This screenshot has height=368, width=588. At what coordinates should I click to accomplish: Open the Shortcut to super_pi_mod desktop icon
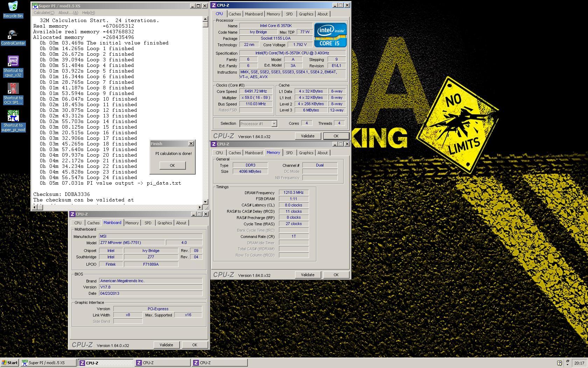[13, 121]
